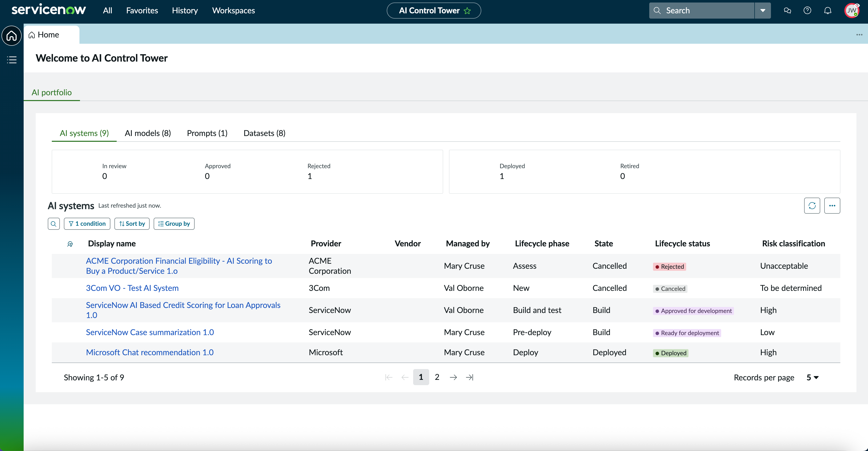Go to the next page of results
Image resolution: width=868 pixels, height=451 pixels.
(x=454, y=377)
